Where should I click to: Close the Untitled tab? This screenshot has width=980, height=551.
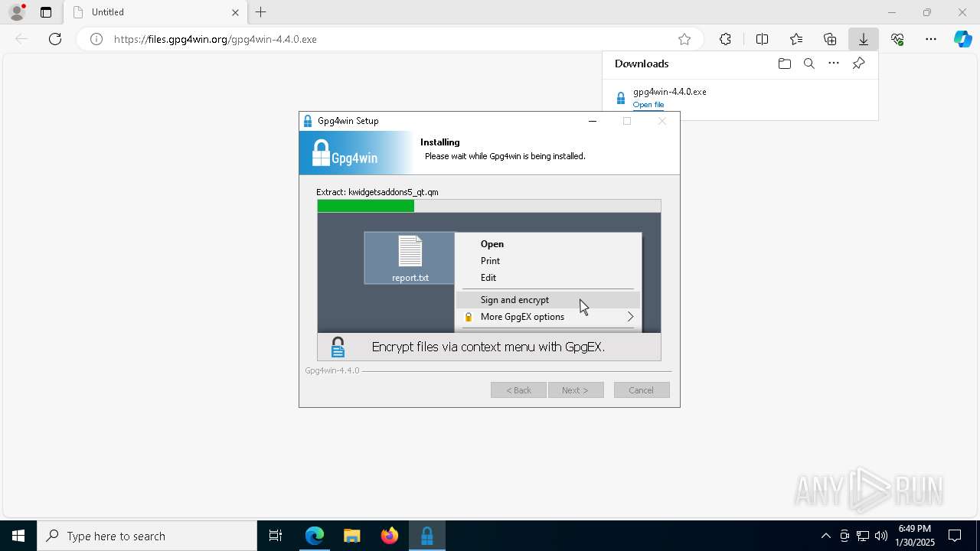click(235, 12)
